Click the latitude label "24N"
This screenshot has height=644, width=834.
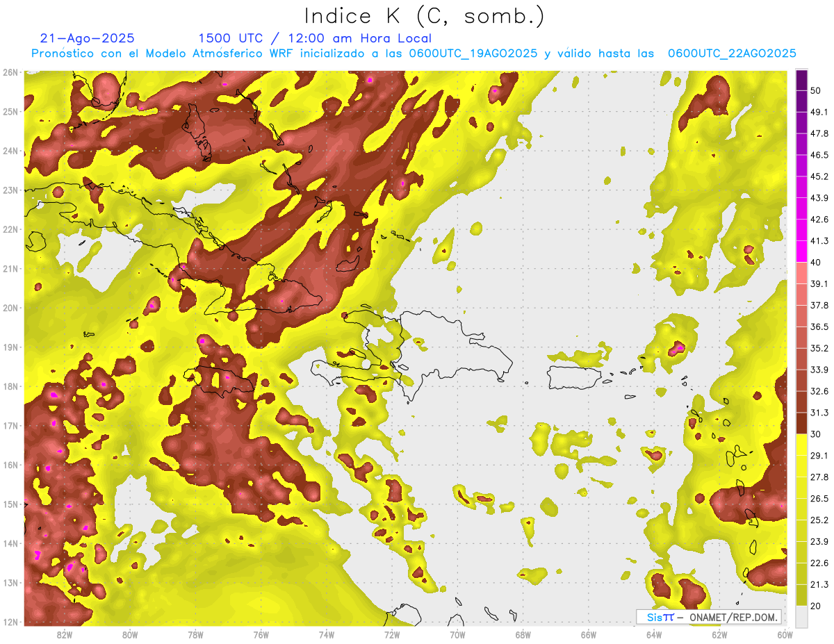point(10,151)
